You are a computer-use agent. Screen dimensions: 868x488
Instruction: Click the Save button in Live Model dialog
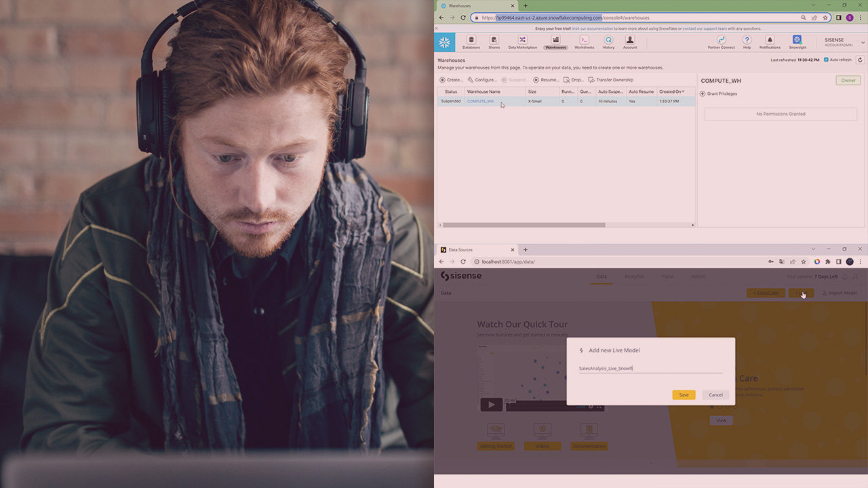coord(684,394)
